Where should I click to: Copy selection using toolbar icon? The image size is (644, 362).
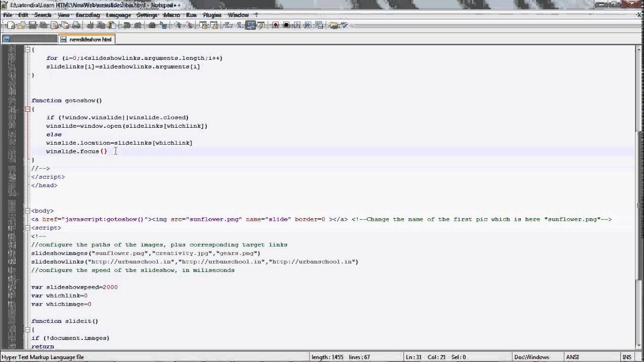101,25
